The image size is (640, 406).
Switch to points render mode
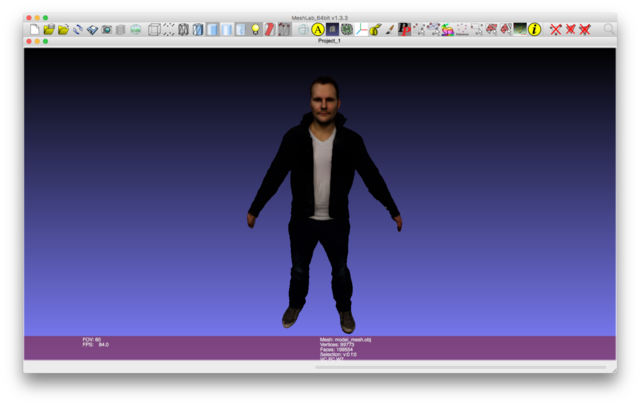pyautogui.click(x=169, y=29)
